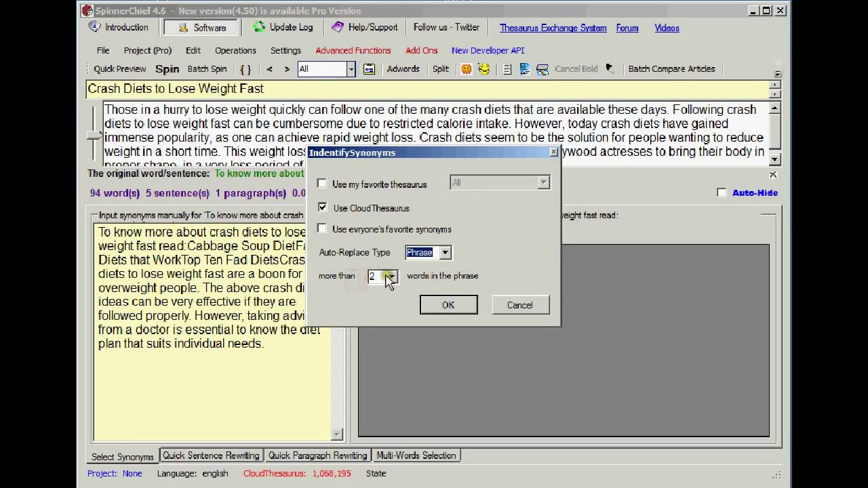Open the Edit menu

pos(193,50)
